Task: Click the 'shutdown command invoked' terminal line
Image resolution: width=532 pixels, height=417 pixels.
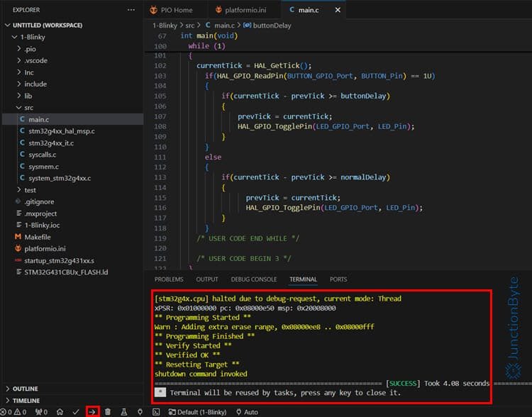Action: (201, 374)
